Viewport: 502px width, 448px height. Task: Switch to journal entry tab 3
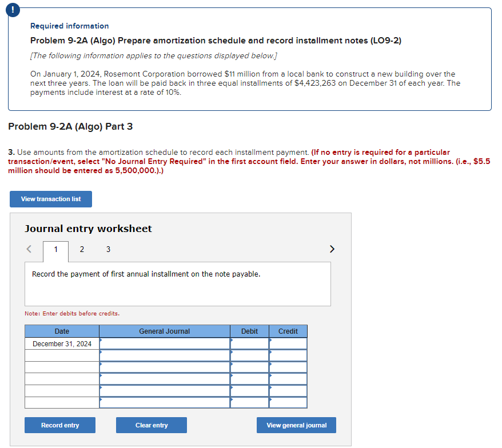click(x=108, y=249)
